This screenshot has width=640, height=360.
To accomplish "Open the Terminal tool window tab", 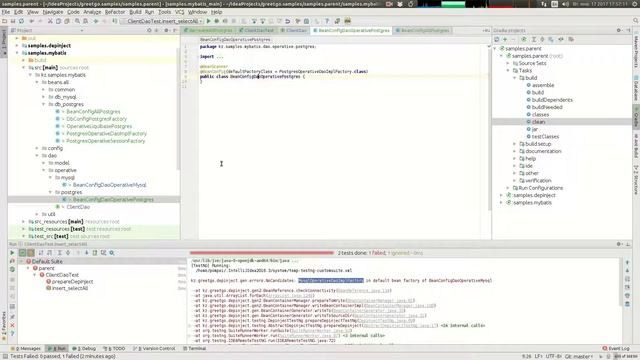I will (x=194, y=349).
